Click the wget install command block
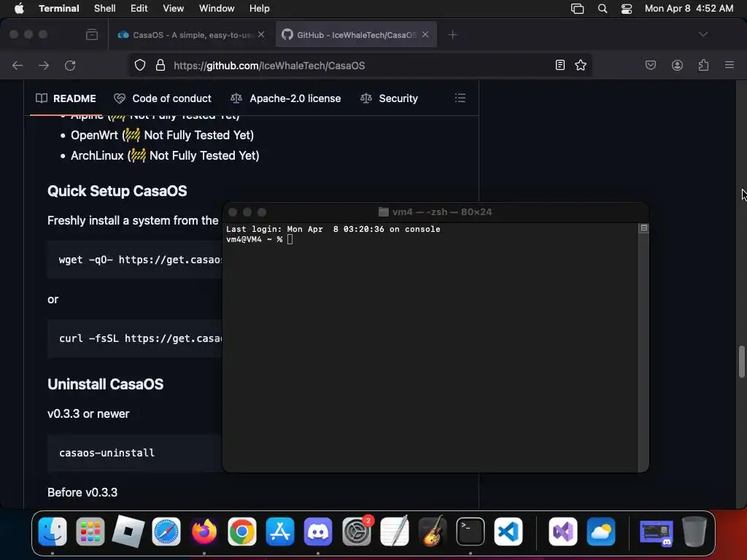 coord(135,260)
